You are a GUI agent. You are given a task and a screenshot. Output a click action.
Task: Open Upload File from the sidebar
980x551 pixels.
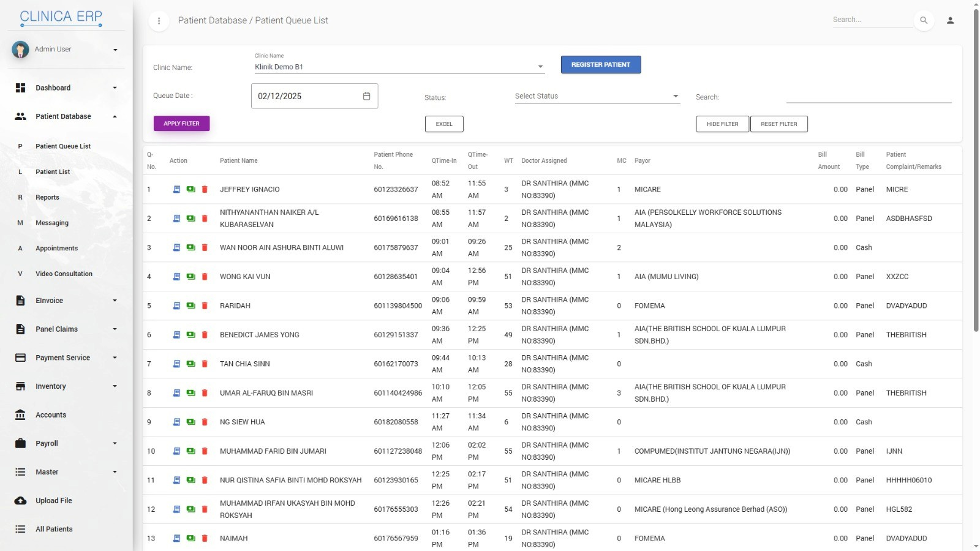pyautogui.click(x=54, y=501)
